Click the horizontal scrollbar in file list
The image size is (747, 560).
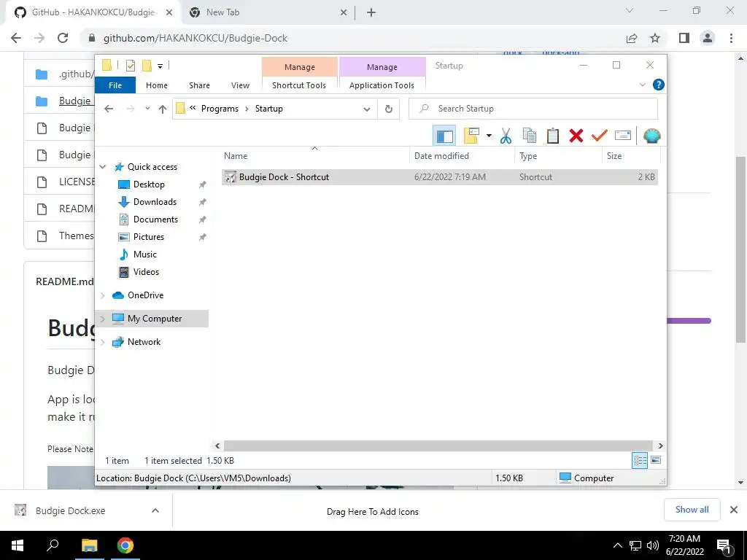click(x=438, y=446)
